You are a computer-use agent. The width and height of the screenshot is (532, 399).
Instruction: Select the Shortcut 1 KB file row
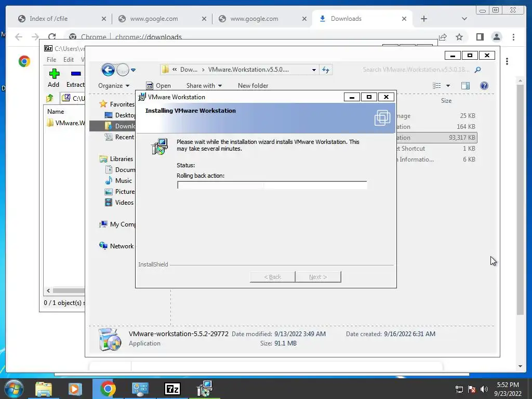436,149
